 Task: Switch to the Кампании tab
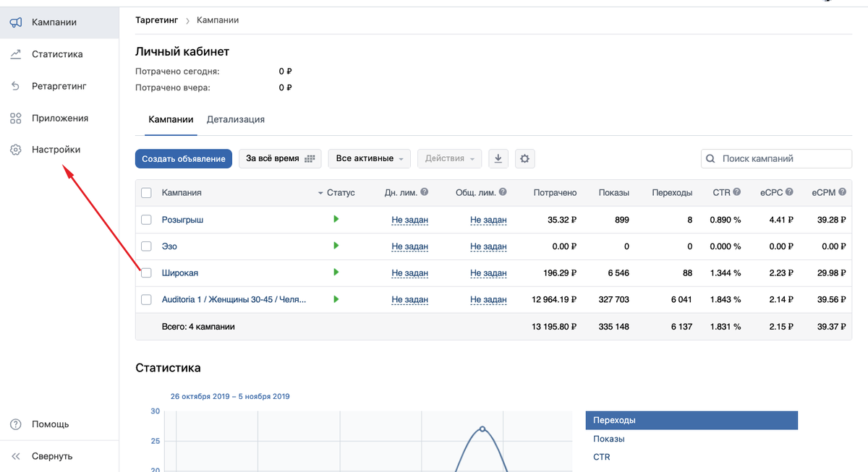[x=171, y=119]
